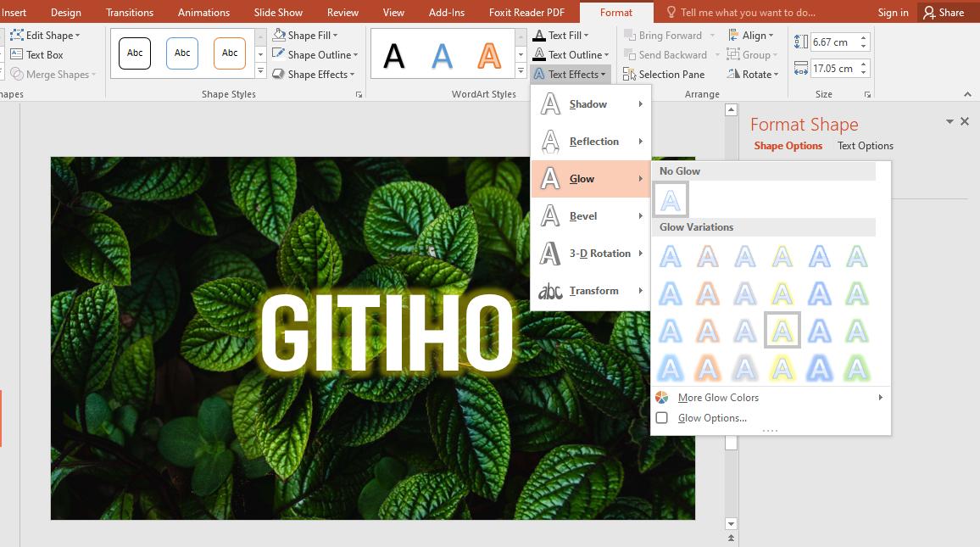Switch pane to Text Options
The height and width of the screenshot is (547, 980).
tap(865, 145)
